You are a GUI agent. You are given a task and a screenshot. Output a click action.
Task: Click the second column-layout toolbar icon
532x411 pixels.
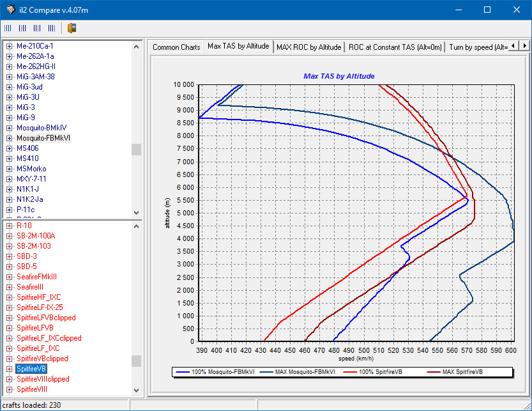[22, 28]
